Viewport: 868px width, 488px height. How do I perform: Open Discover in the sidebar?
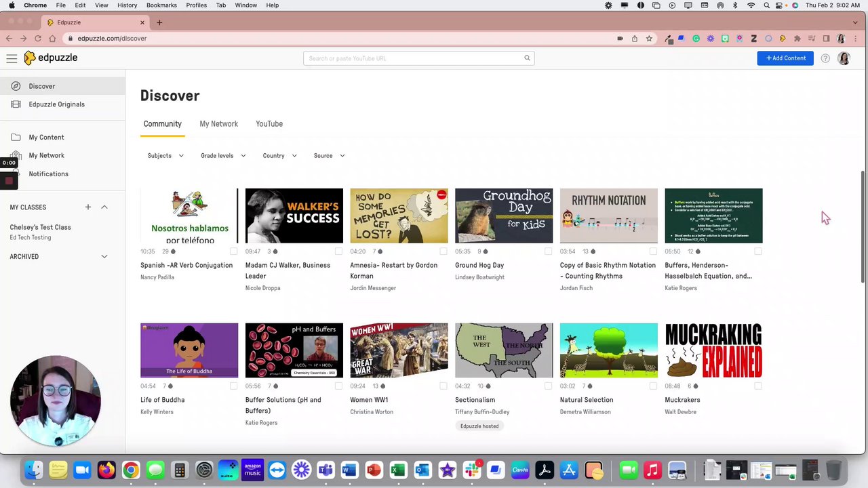[x=62, y=86]
